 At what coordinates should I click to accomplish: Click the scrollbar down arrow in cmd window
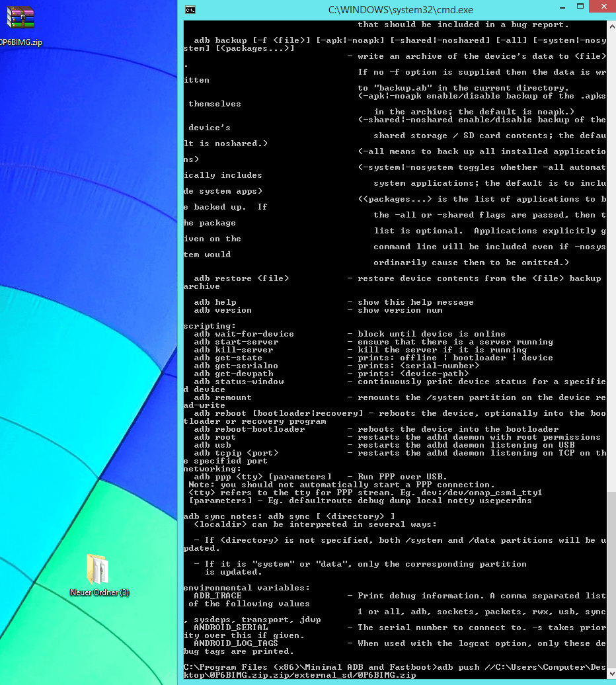pyautogui.click(x=612, y=673)
